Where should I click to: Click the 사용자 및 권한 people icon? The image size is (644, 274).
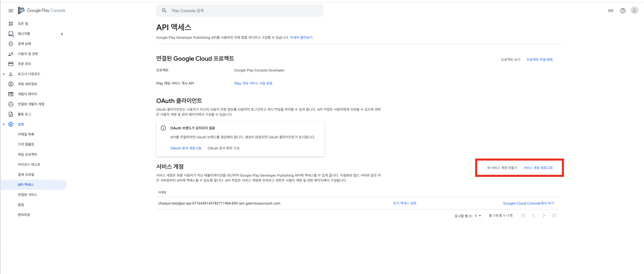(11, 54)
